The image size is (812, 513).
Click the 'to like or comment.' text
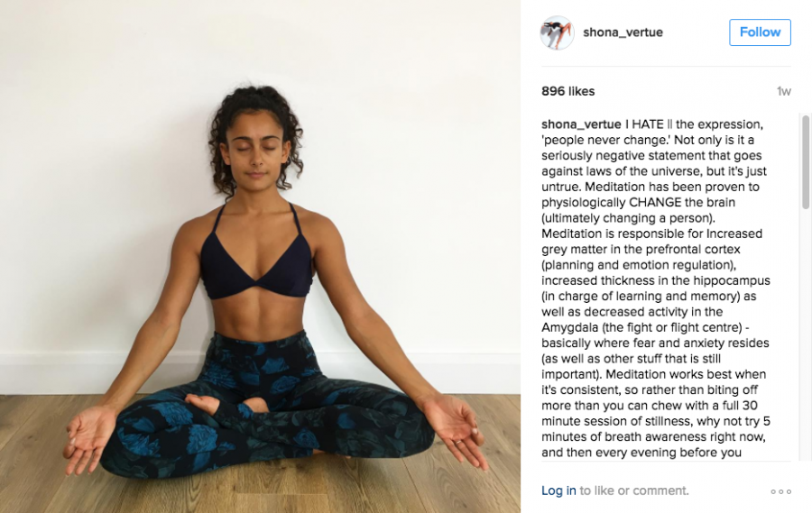tap(634, 490)
